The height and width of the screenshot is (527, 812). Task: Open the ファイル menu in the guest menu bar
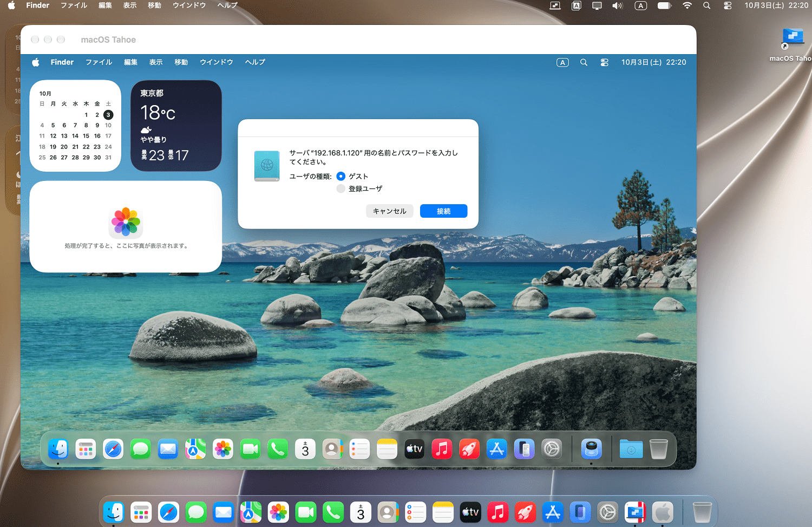[99, 62]
